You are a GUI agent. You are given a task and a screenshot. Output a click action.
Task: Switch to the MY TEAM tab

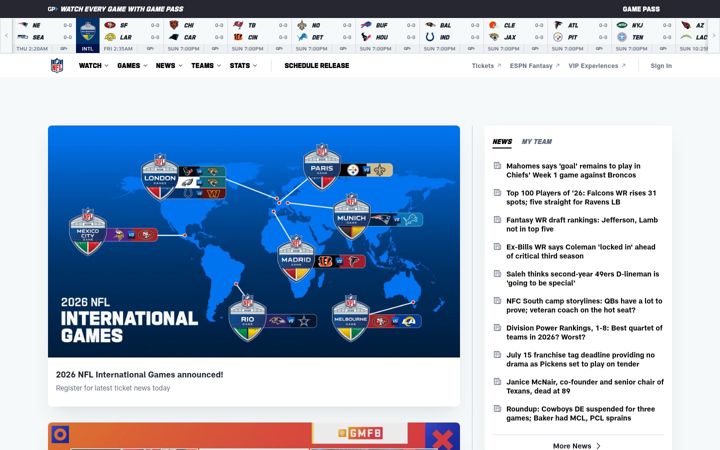point(537,141)
